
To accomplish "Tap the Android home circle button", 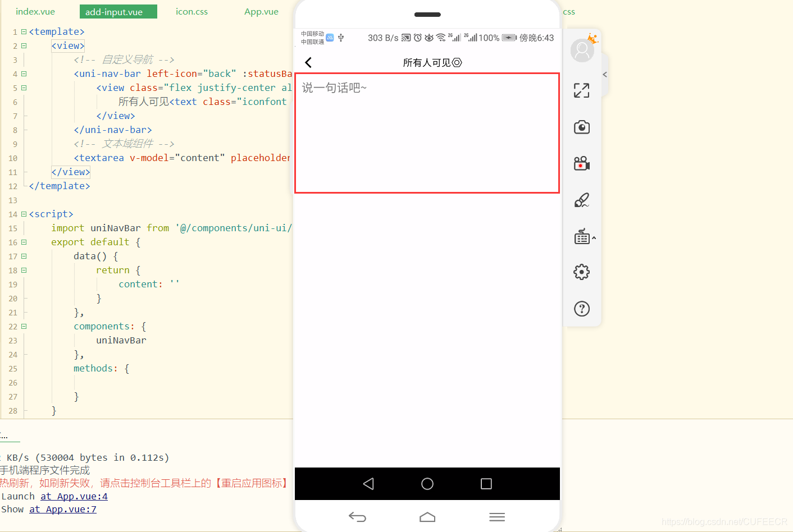I will coord(427,484).
